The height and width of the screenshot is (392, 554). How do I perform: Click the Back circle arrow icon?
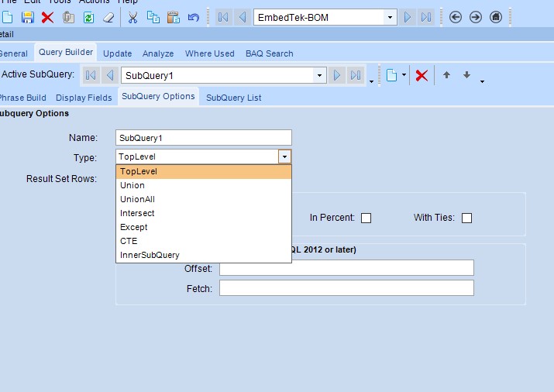click(456, 17)
